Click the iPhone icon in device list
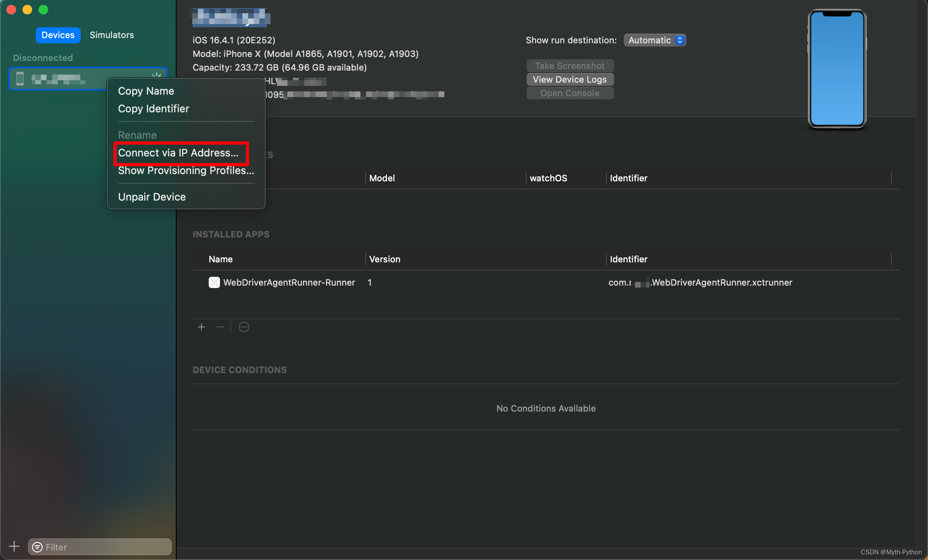Viewport: 928px width, 560px height. click(x=20, y=78)
